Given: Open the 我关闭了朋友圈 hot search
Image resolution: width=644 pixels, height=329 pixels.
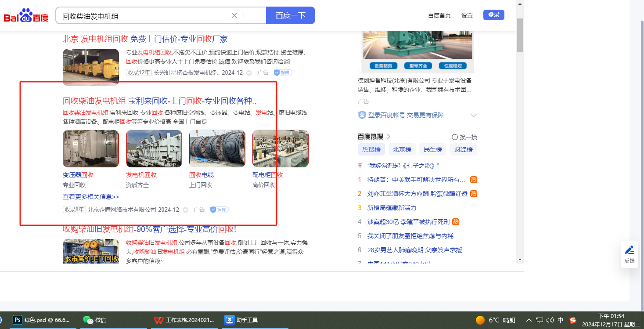Looking at the screenshot, I should pos(410,236).
